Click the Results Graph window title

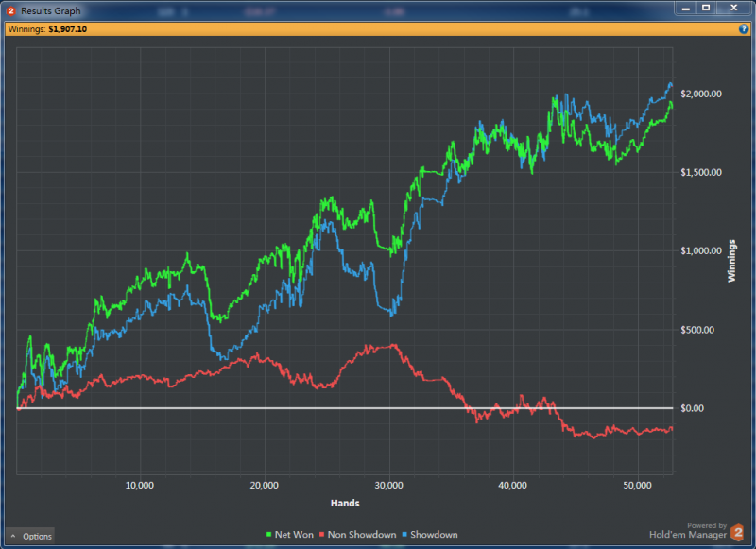tap(51, 10)
